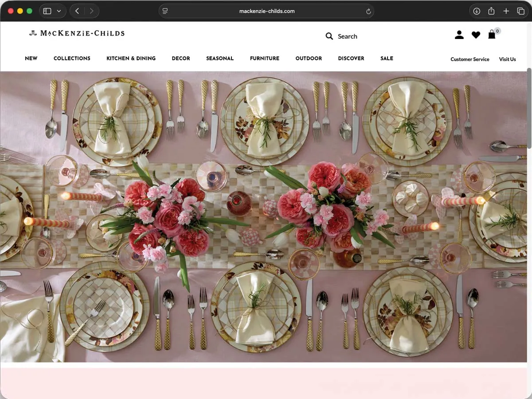Toggle the Safari sidebar
Viewport: 532px width, 399px height.
(x=47, y=11)
